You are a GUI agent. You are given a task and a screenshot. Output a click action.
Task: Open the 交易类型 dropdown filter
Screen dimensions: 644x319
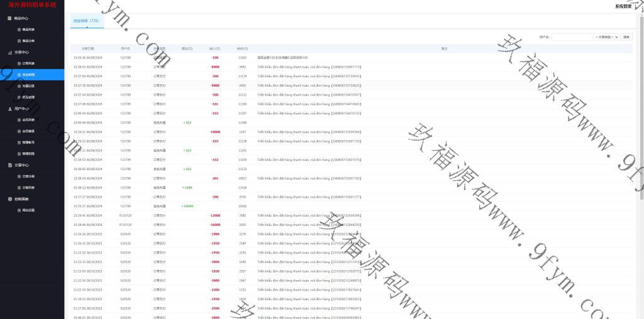pyautogui.click(x=606, y=37)
